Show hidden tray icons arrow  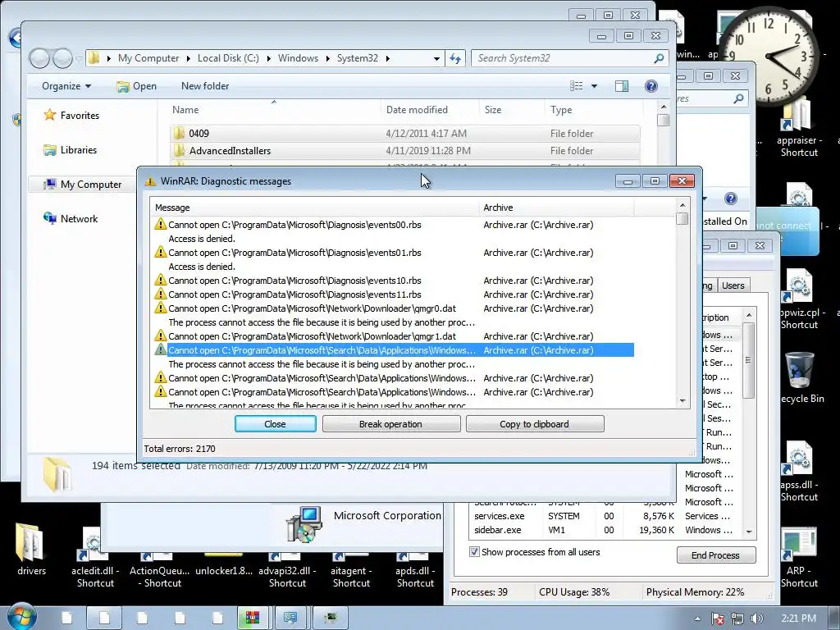pyautogui.click(x=697, y=619)
